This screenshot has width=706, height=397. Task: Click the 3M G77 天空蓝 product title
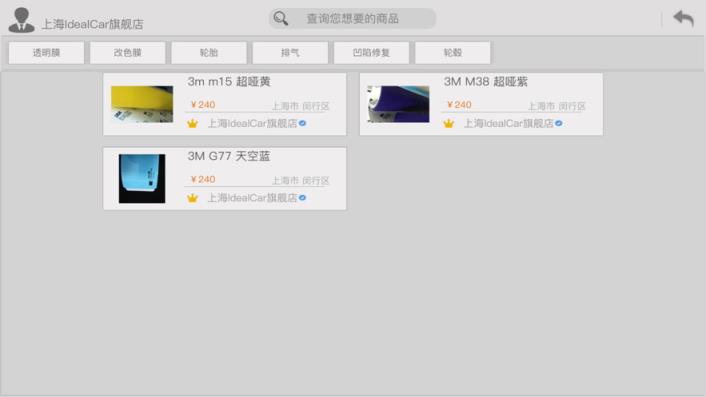pos(229,156)
